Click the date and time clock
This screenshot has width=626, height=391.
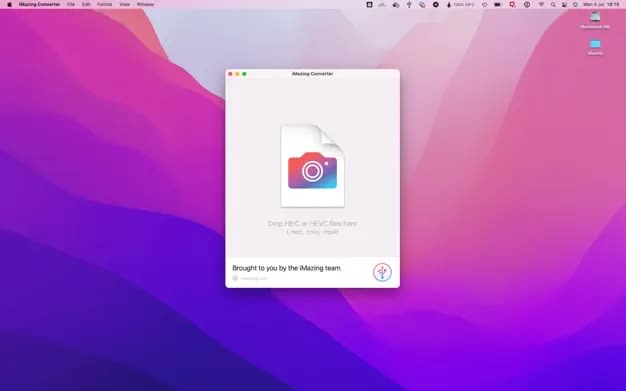pyautogui.click(x=601, y=4)
